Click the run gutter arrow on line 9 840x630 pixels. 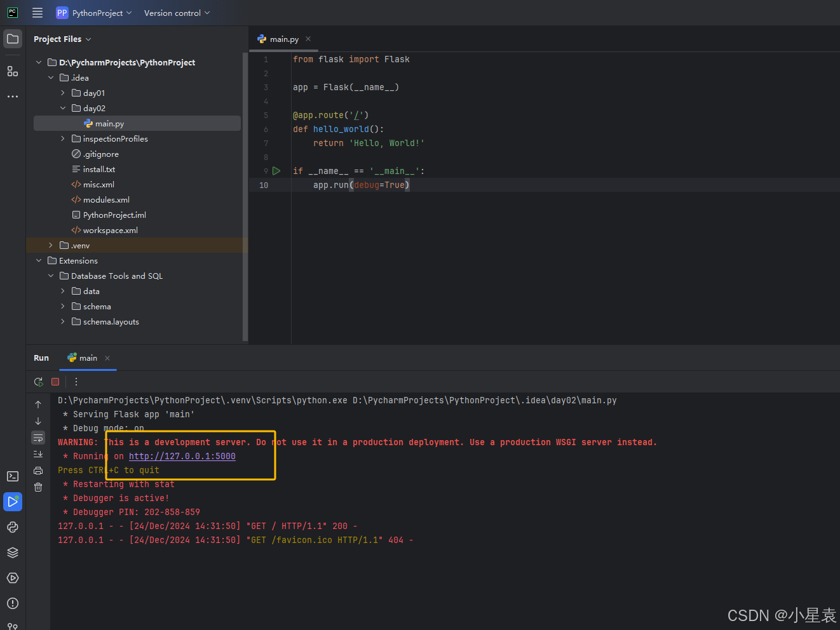point(276,171)
